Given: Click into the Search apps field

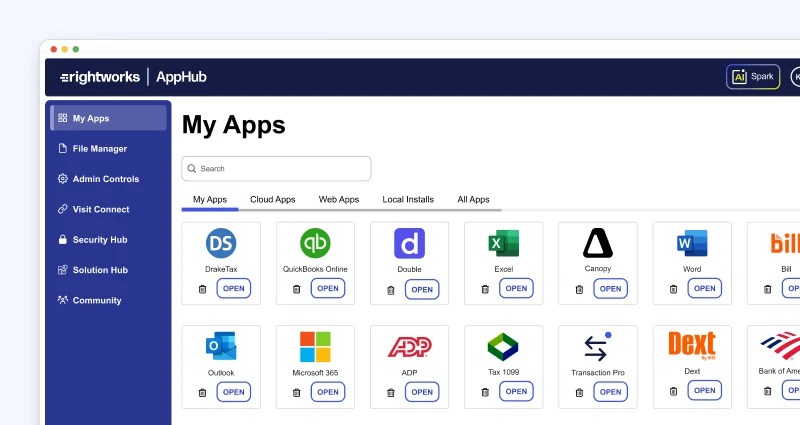Looking at the screenshot, I should click(277, 168).
